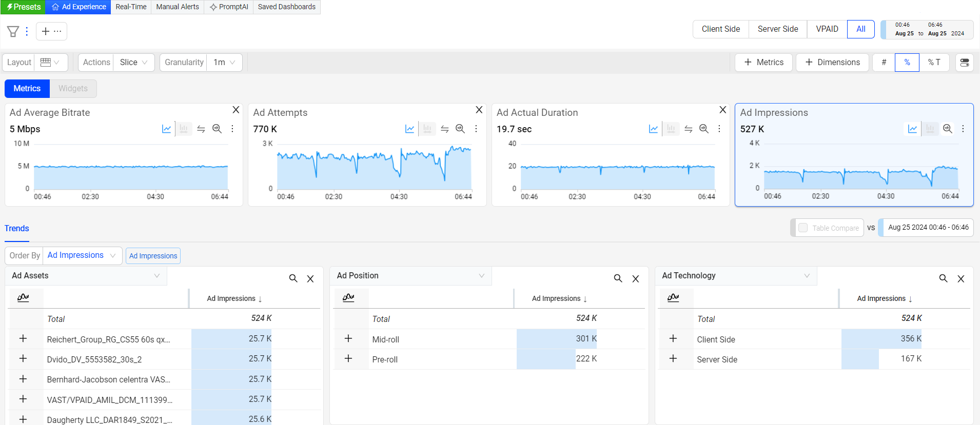Expand the Mid-roll row
The width and height of the screenshot is (980, 425).
pos(348,338)
